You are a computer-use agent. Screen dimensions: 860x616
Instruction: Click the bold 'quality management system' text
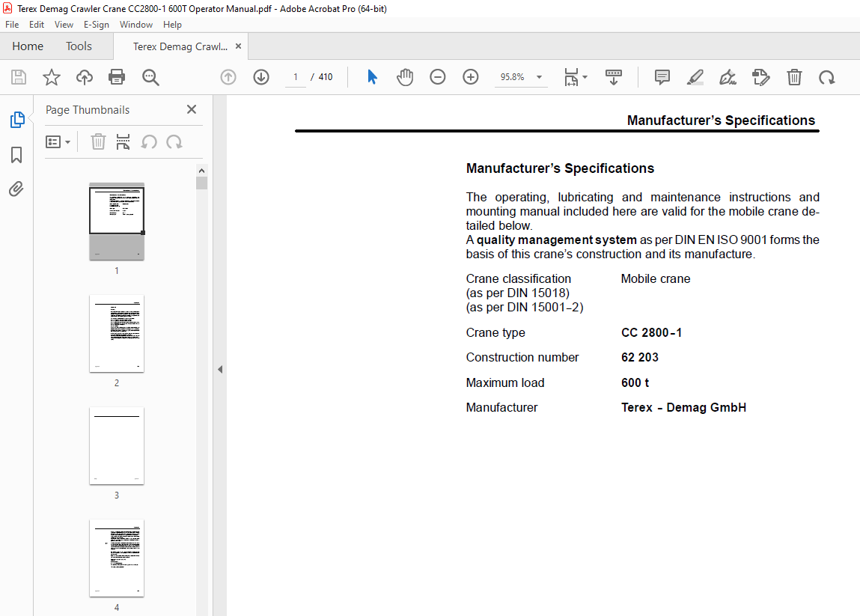[557, 240]
